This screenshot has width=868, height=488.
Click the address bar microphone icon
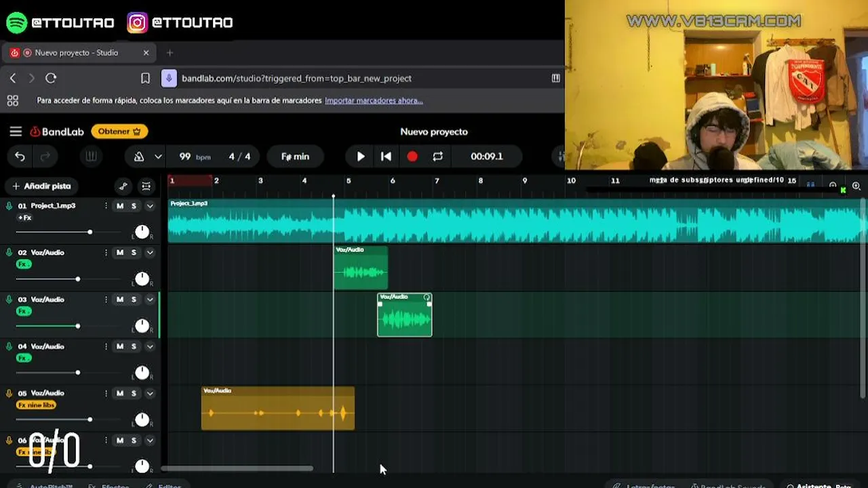click(169, 79)
